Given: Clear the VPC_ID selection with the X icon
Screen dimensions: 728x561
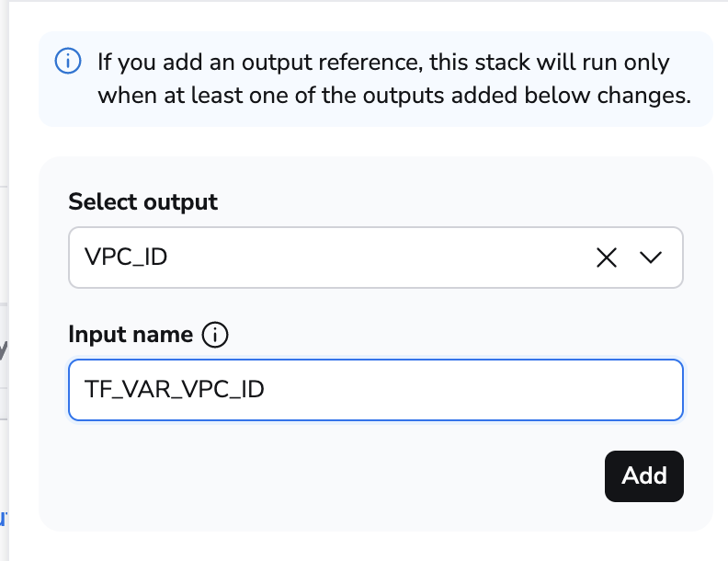Looking at the screenshot, I should tap(606, 258).
